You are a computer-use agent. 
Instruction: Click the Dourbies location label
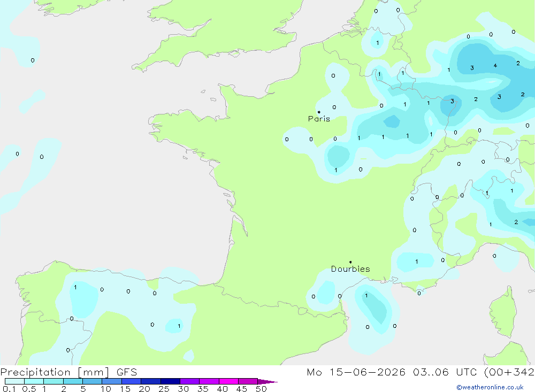[x=350, y=269]
